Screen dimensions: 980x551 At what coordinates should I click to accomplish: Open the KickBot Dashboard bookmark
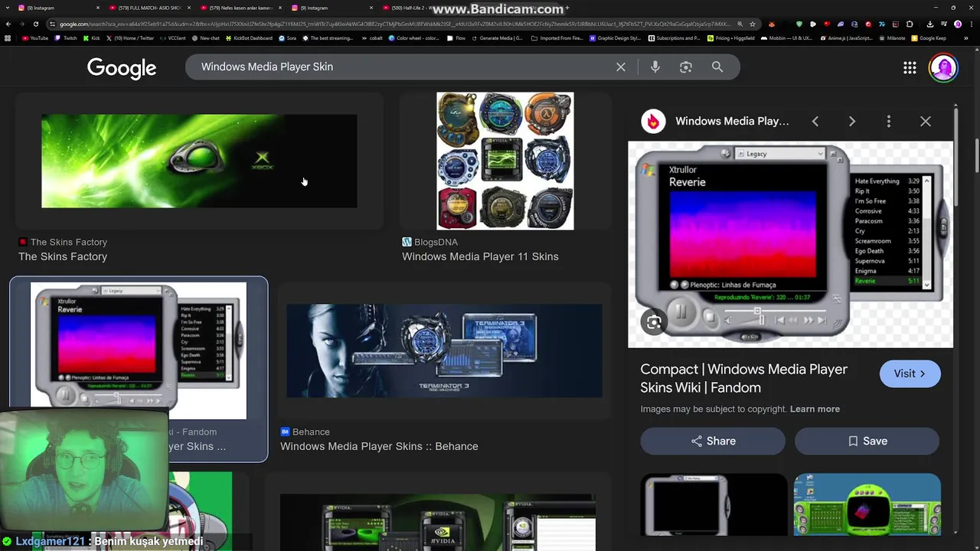coord(249,37)
